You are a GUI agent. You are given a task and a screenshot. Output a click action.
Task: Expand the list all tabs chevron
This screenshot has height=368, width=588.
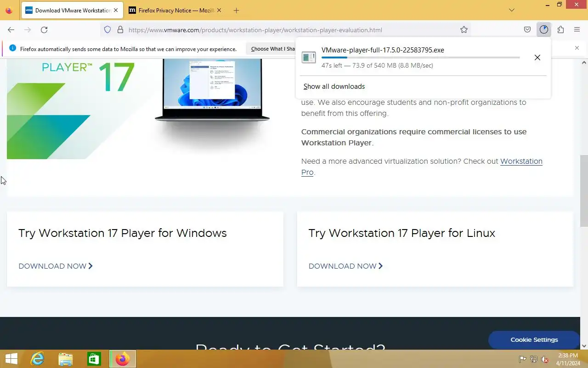(512, 10)
